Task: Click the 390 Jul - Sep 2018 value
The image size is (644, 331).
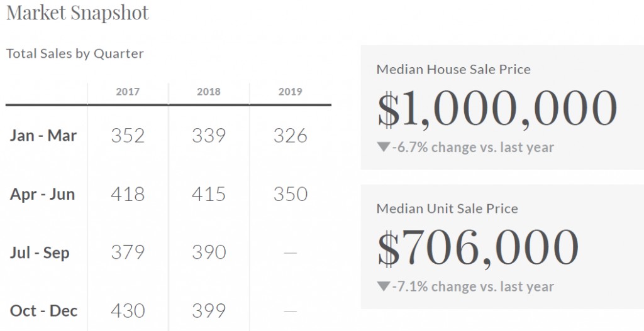Action: coord(209,253)
